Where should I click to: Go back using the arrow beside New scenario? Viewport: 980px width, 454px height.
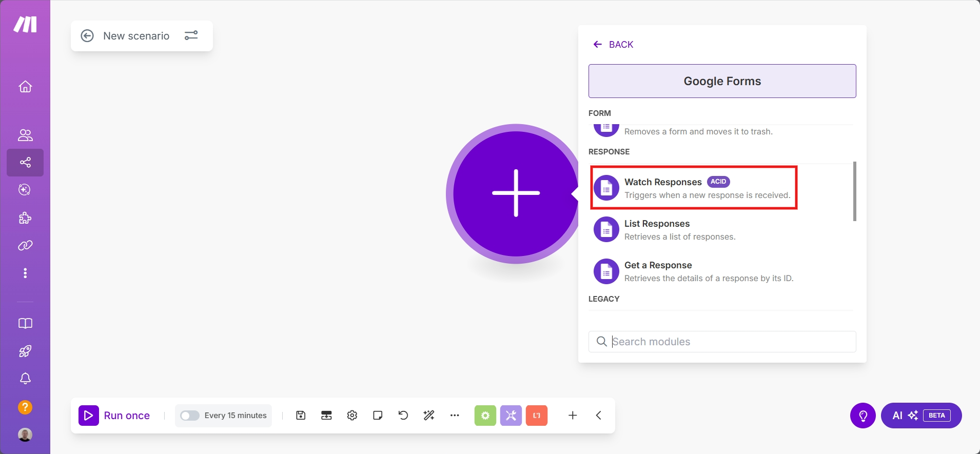(87, 36)
